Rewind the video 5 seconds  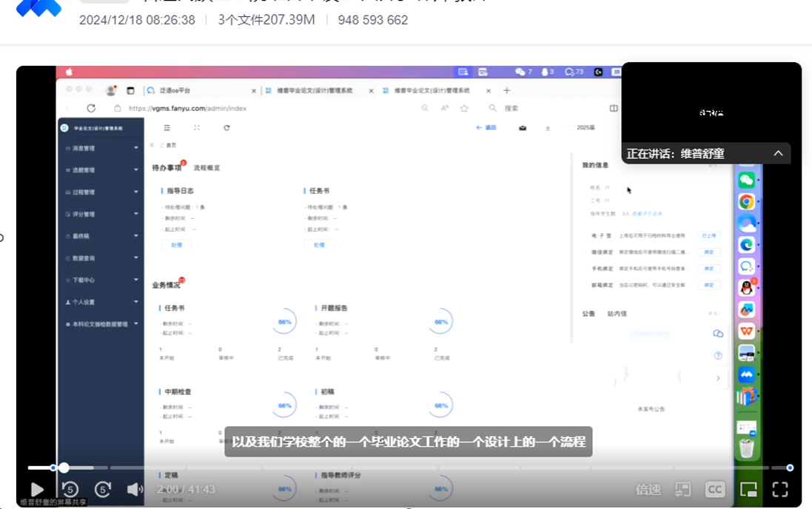point(70,489)
